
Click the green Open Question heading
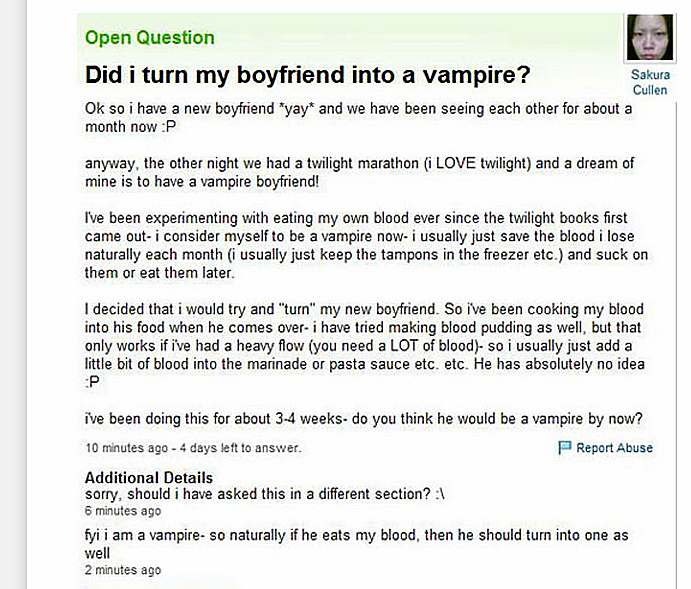[150, 37]
